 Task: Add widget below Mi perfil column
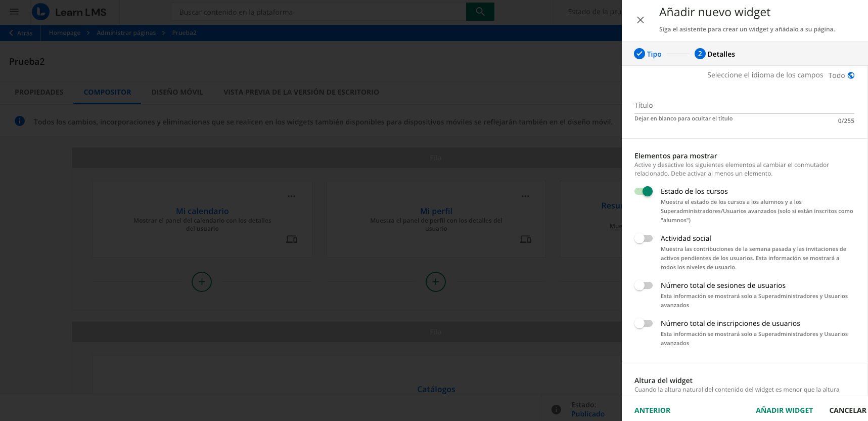coord(436,282)
